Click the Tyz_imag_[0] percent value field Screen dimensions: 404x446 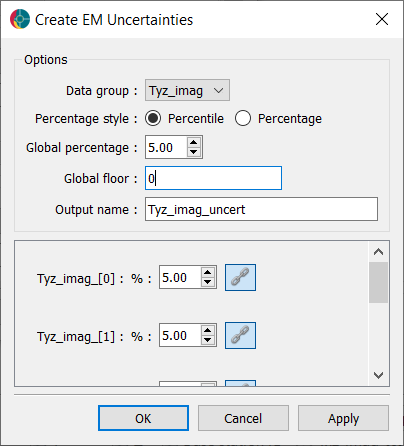pos(180,277)
